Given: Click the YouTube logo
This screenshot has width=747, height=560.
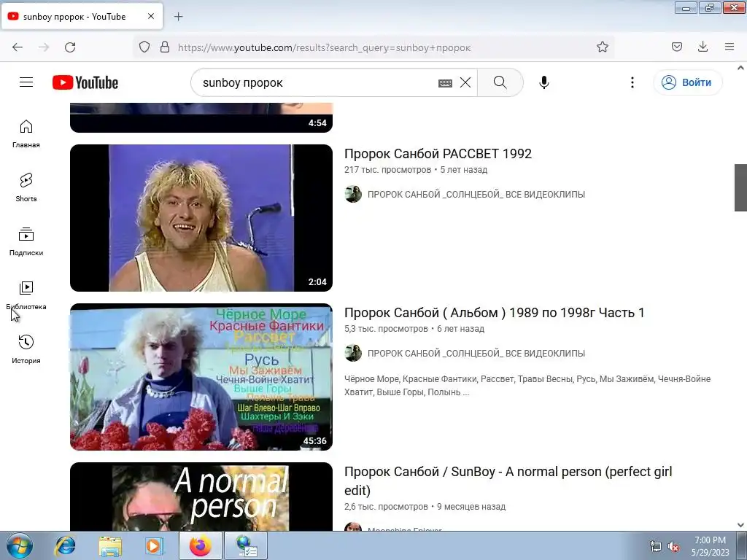Looking at the screenshot, I should [85, 82].
